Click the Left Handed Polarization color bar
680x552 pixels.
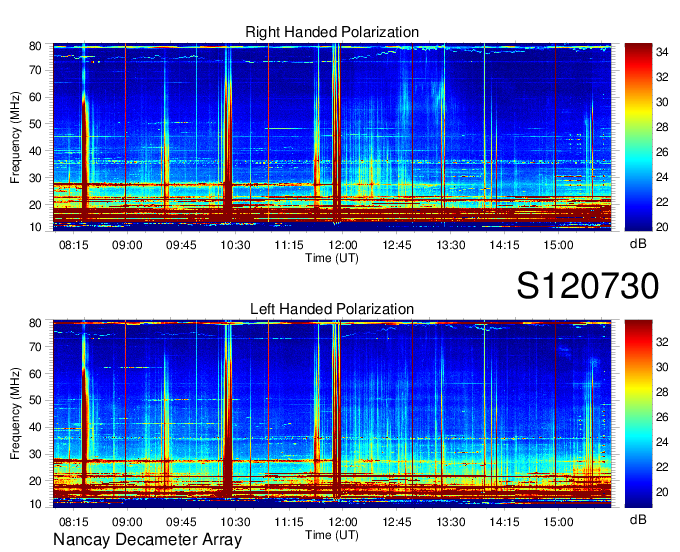click(x=638, y=414)
